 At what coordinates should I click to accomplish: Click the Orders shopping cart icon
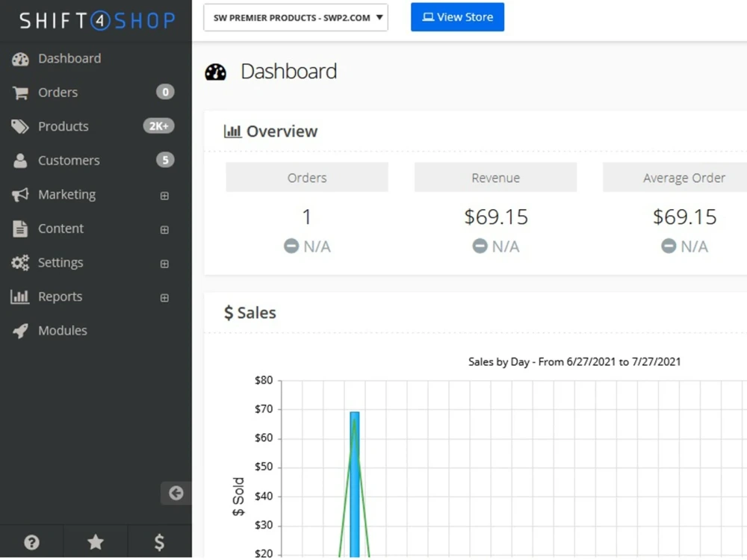[x=20, y=93]
